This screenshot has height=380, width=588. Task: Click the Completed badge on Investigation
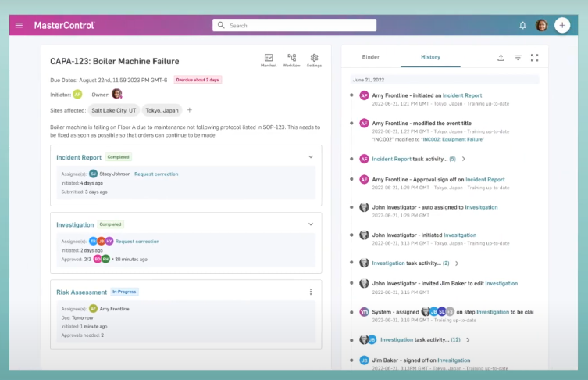tap(110, 224)
